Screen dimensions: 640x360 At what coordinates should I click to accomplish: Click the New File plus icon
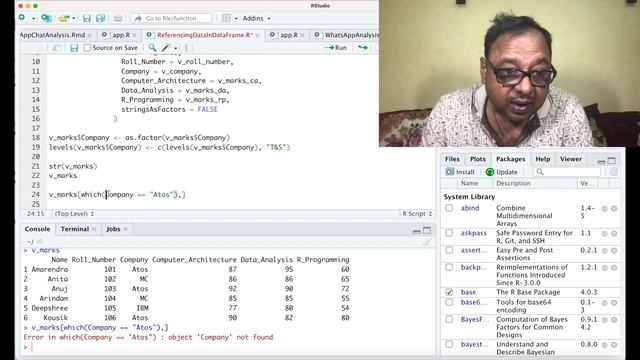coord(22,18)
